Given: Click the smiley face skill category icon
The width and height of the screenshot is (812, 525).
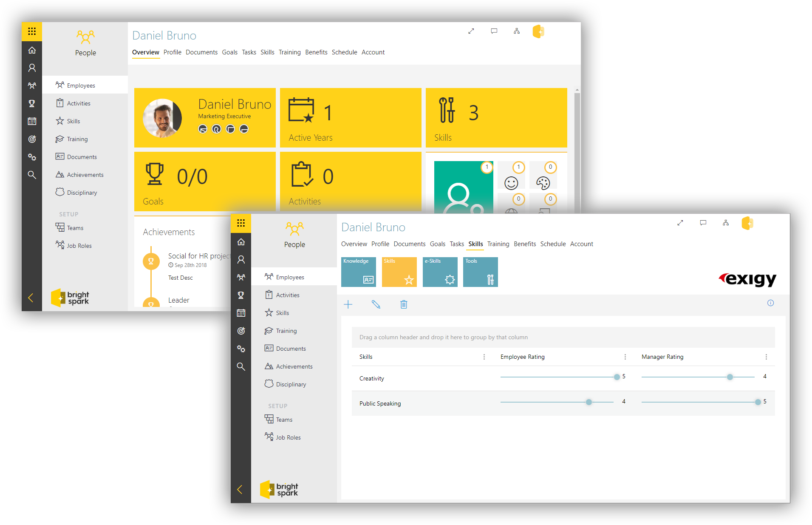Looking at the screenshot, I should click(511, 183).
